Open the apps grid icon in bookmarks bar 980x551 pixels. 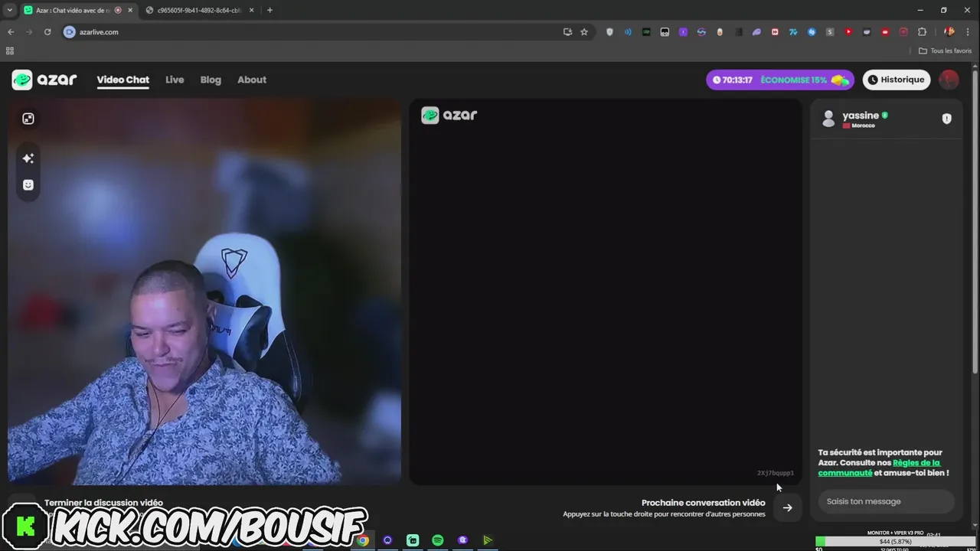point(10,51)
